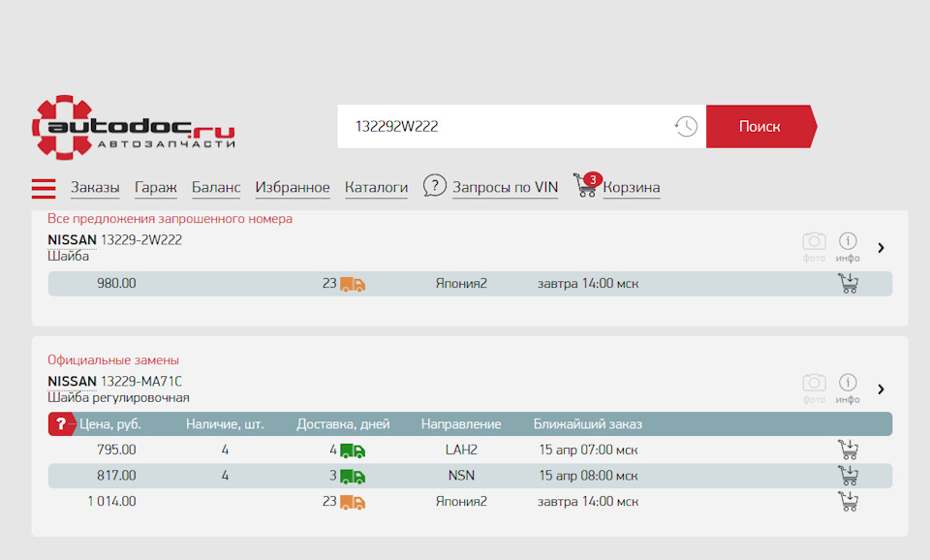Screen dimensions: 930x560
Task: Add the 817.00 NSN offer to cart
Action: point(849,475)
